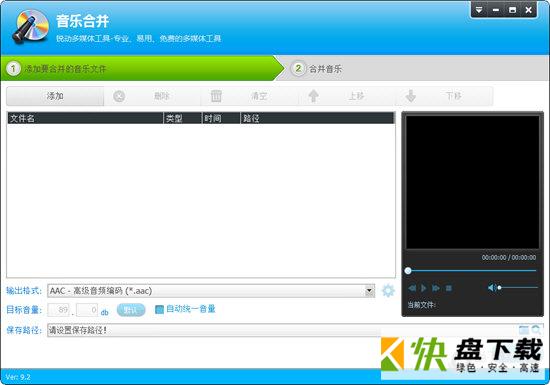Click the player volume slider

(518, 288)
